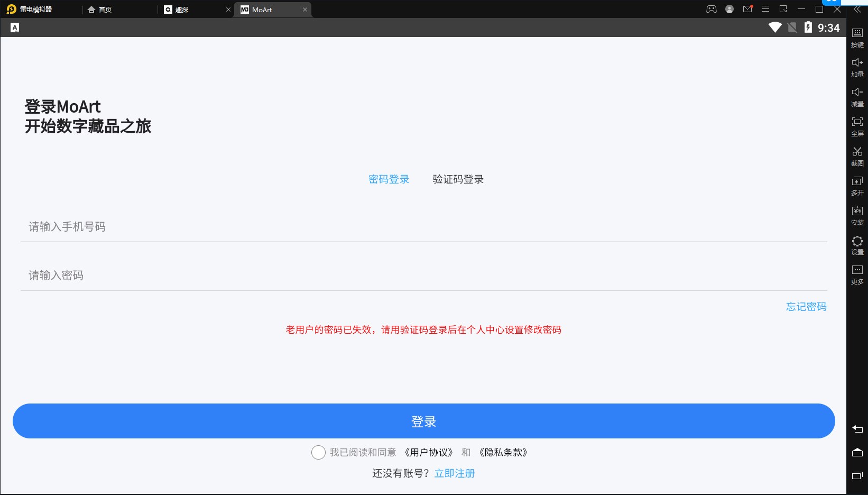Open the hamburger menu in title bar

tap(765, 9)
